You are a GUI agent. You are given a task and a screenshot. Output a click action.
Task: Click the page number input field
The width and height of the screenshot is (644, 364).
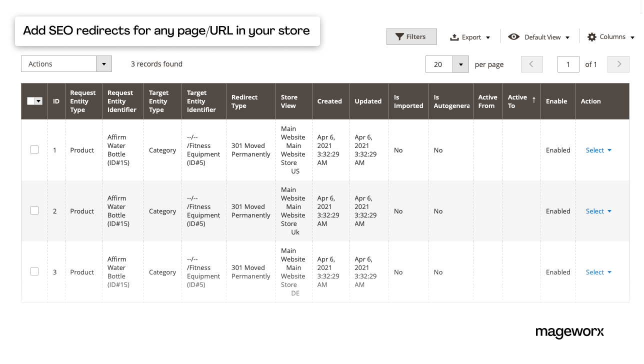coord(568,64)
